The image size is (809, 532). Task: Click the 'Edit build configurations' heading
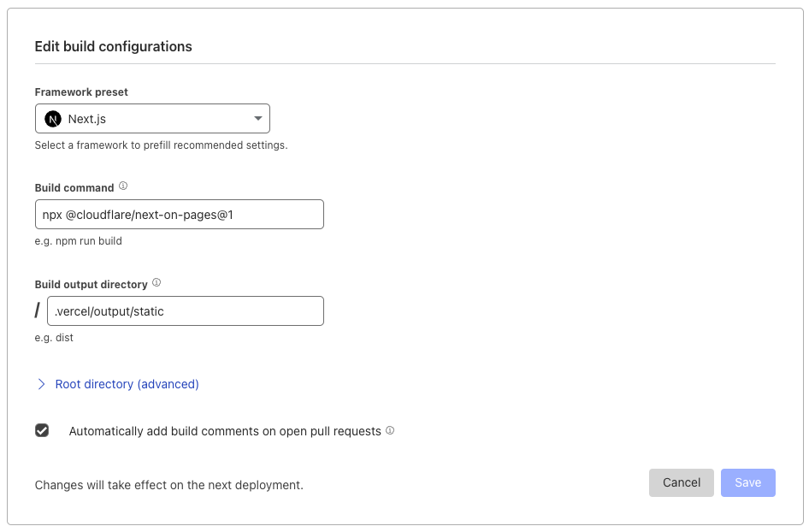click(113, 46)
